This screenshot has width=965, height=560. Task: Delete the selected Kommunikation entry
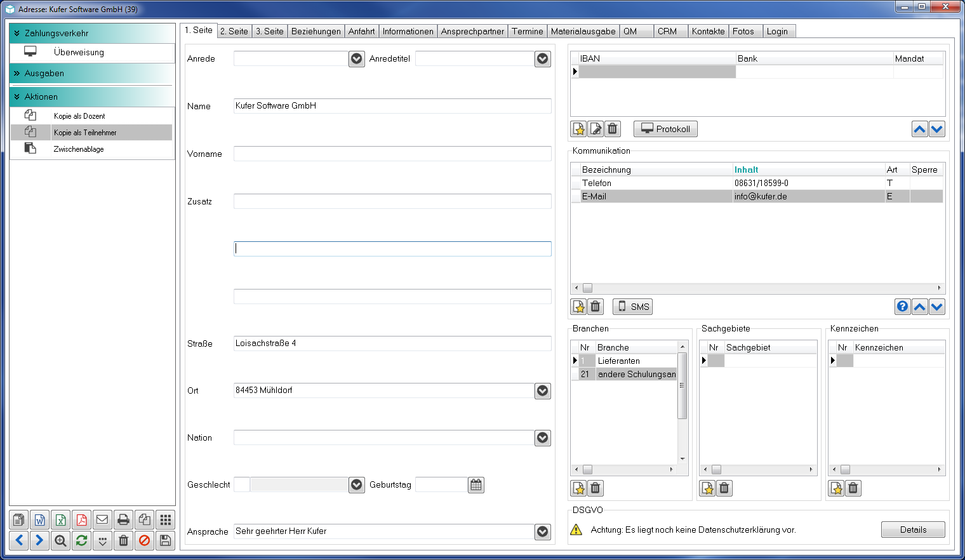point(596,307)
